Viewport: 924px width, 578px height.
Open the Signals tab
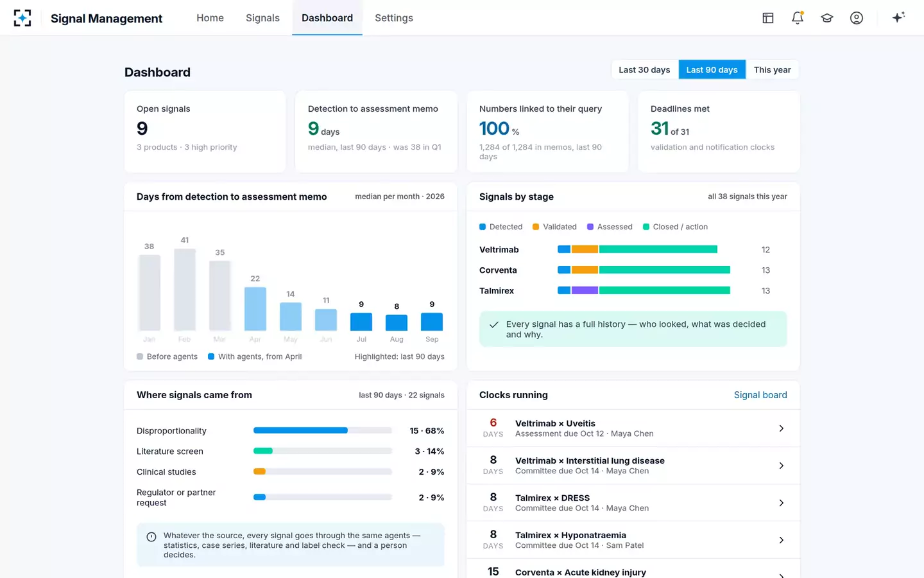(262, 18)
